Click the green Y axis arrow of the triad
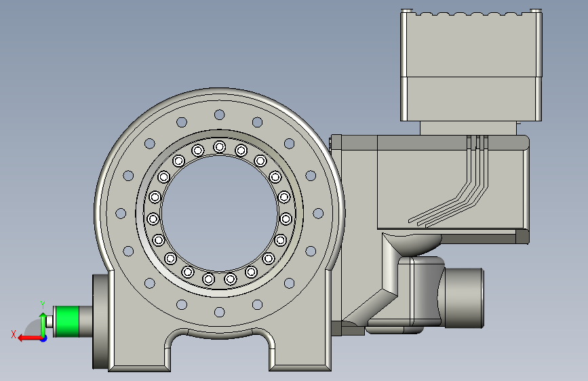The width and height of the screenshot is (588, 381). pos(43,325)
